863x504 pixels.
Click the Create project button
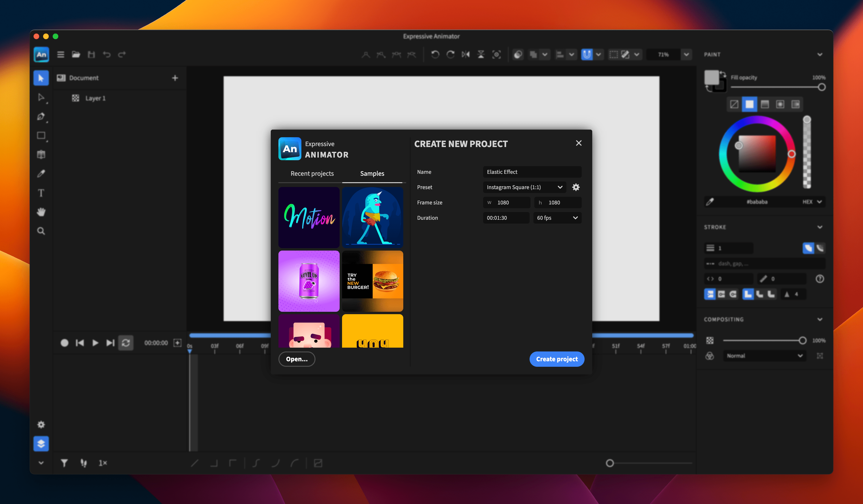pos(557,359)
